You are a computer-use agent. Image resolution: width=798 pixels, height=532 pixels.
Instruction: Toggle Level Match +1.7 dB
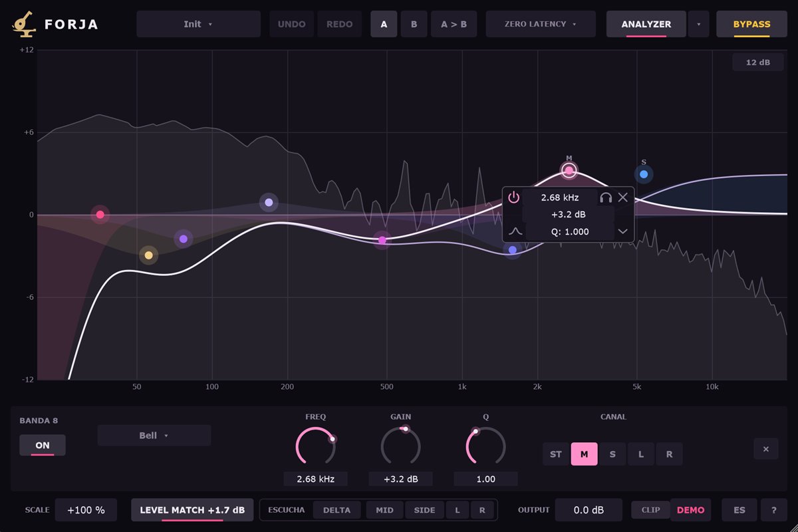click(192, 510)
